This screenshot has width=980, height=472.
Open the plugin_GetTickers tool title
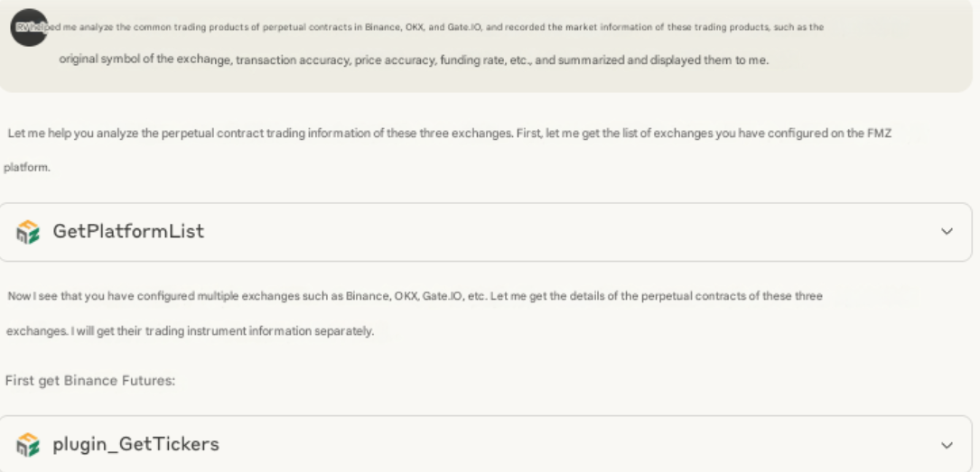point(135,445)
